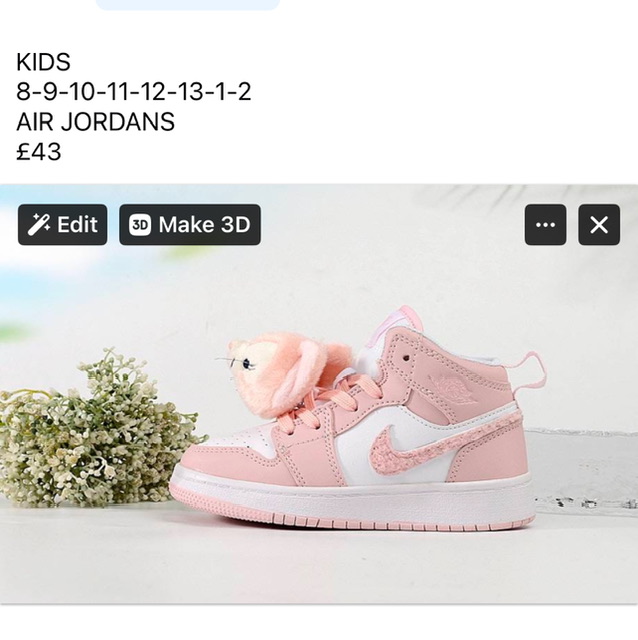Image resolution: width=638 pixels, height=640 pixels.
Task: Click the magic wand icon on Edit
Action: (39, 224)
